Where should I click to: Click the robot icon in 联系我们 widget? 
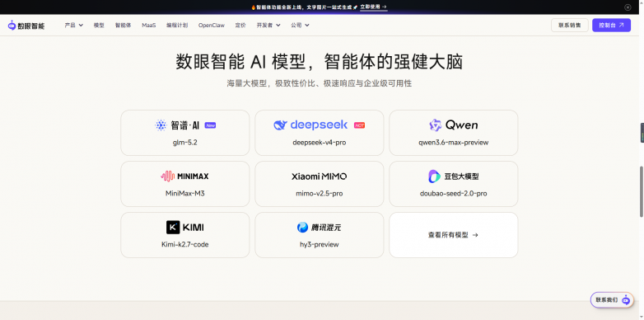[626, 300]
